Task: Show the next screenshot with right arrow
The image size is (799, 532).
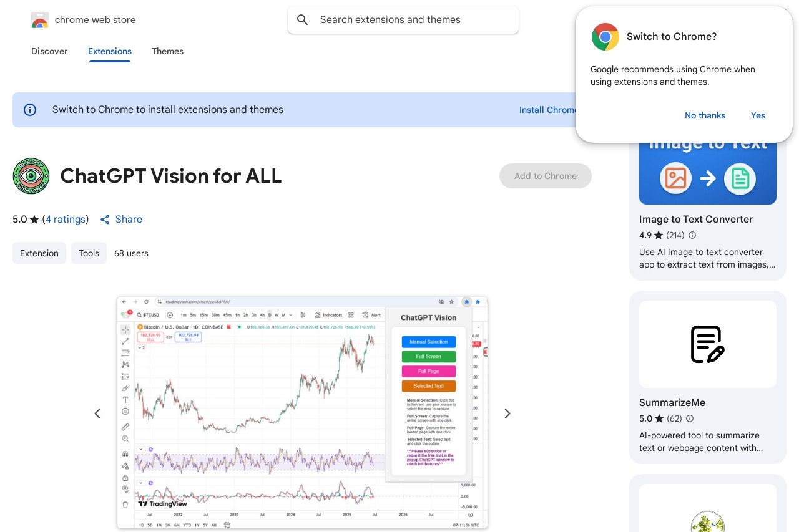Action: (x=507, y=414)
